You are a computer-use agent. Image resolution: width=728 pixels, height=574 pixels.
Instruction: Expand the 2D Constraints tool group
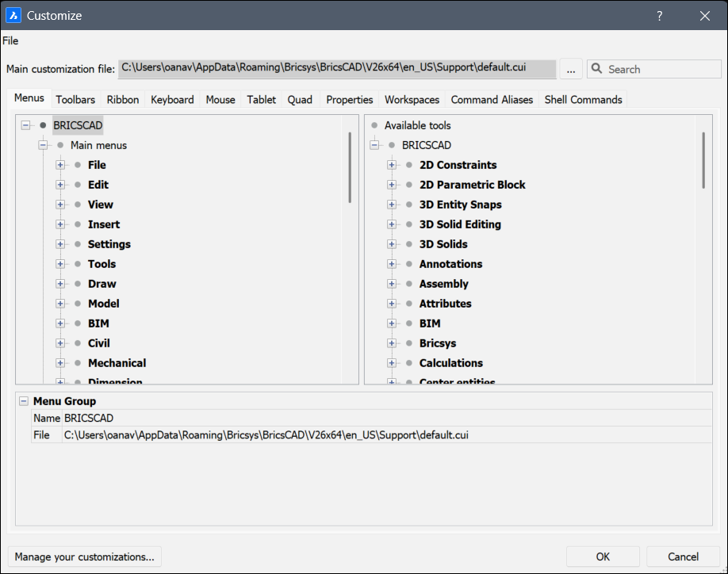pyautogui.click(x=392, y=165)
